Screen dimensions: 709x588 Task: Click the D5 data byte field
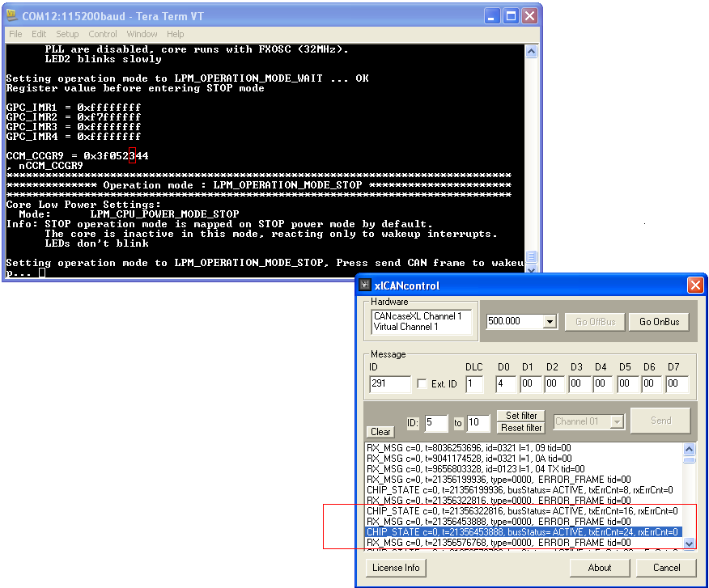pos(627,383)
